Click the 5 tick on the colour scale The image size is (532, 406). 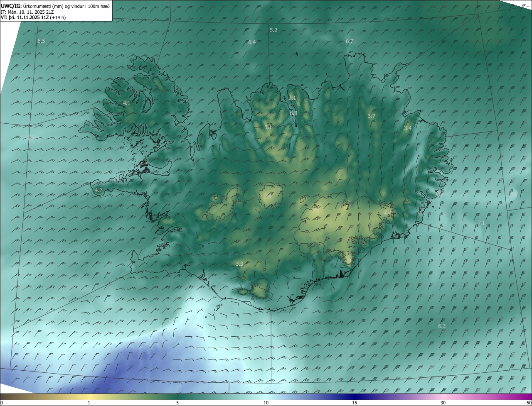pyautogui.click(x=177, y=403)
